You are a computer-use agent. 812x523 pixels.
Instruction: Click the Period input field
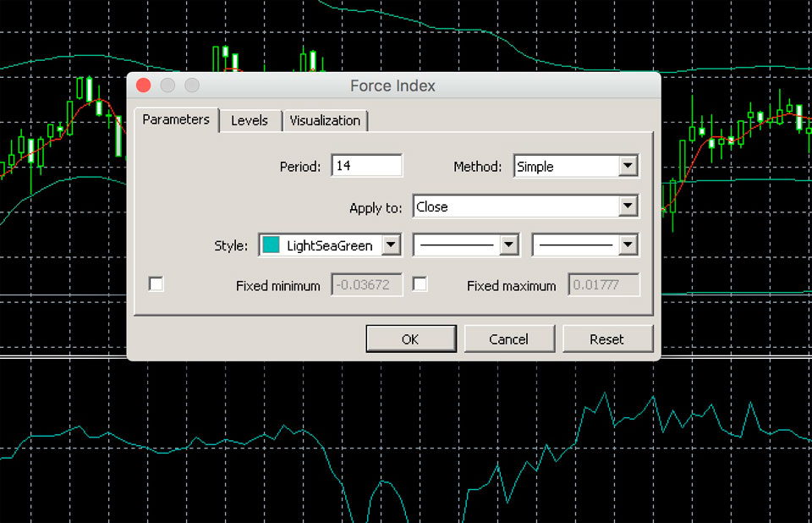tap(366, 166)
